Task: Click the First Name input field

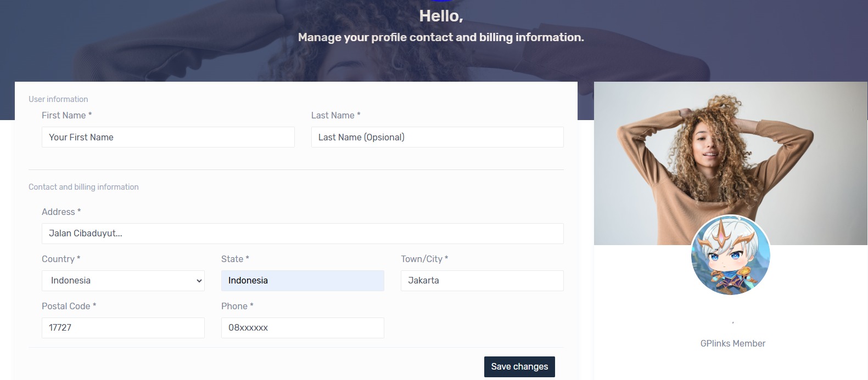Action: point(168,137)
